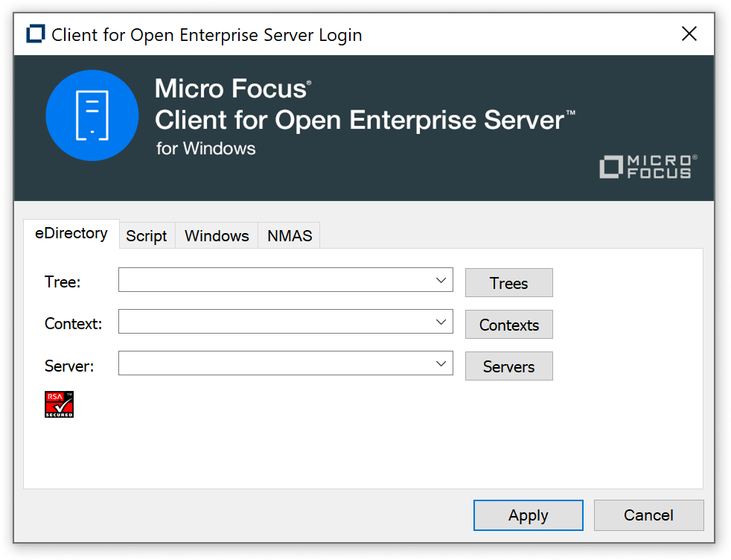Go to the NMAS tab

coord(290,236)
